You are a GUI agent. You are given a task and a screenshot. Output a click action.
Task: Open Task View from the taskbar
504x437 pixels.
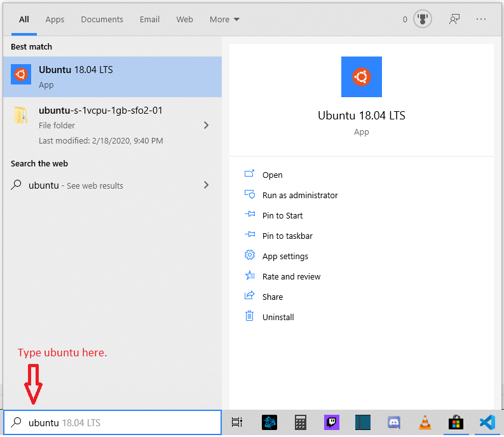(237, 422)
